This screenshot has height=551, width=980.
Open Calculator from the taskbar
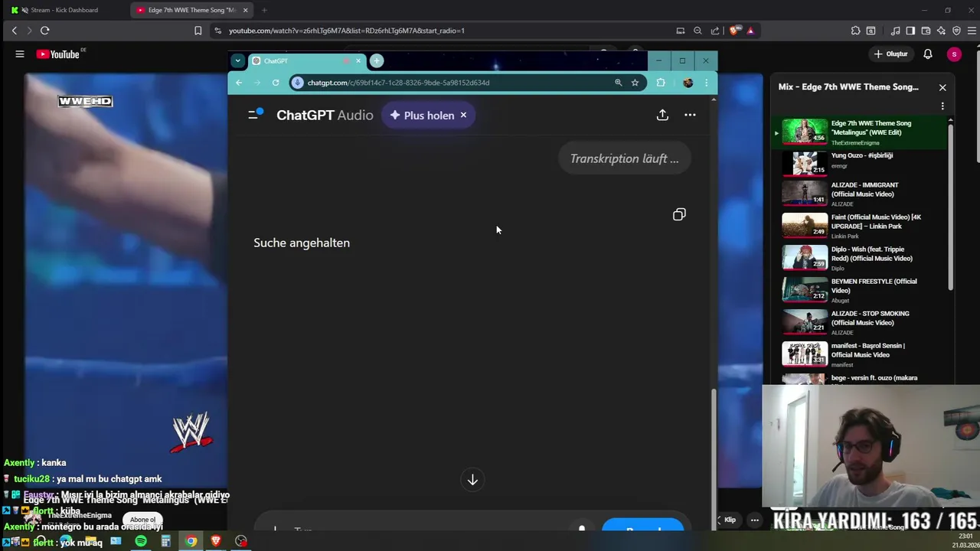165,542
